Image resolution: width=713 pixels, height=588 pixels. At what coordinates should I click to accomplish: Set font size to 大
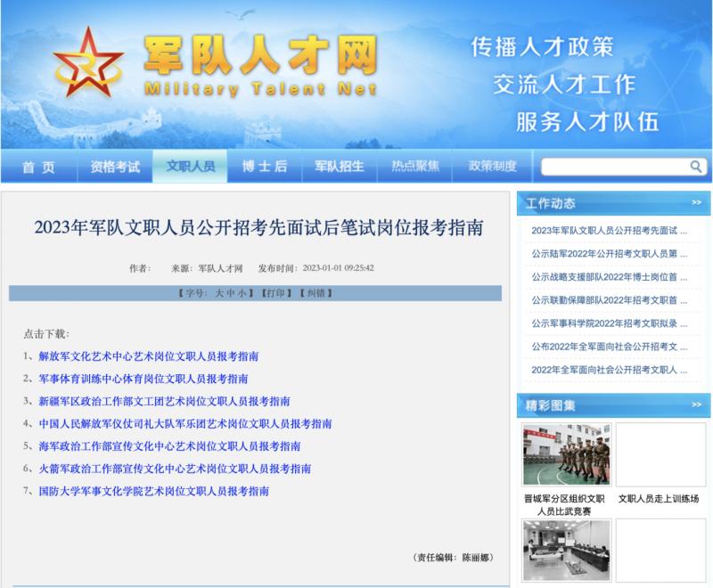pos(218,293)
